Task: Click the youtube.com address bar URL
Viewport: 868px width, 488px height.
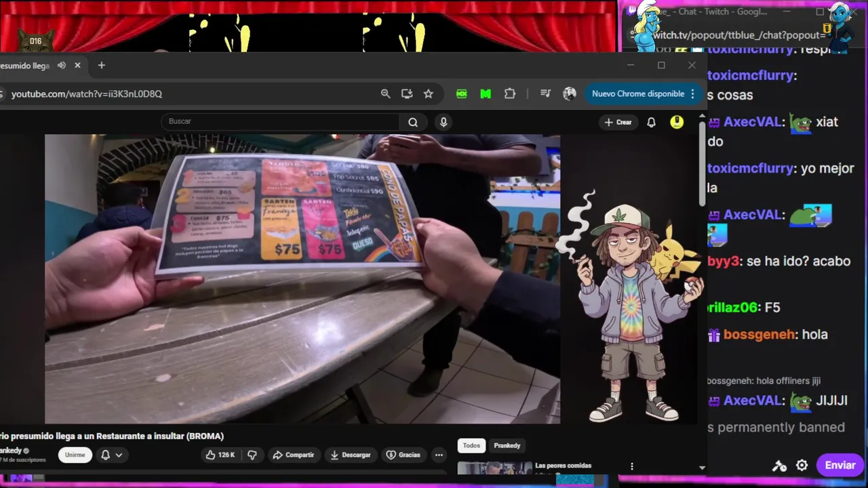Action: click(x=87, y=94)
